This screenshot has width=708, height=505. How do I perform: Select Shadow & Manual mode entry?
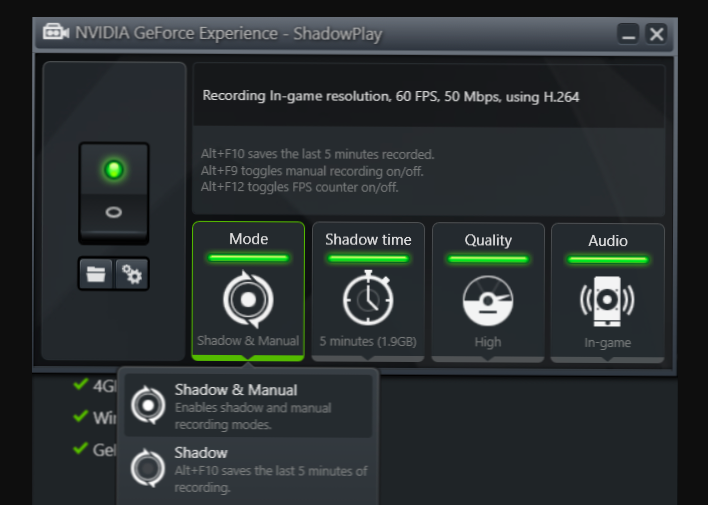point(248,406)
